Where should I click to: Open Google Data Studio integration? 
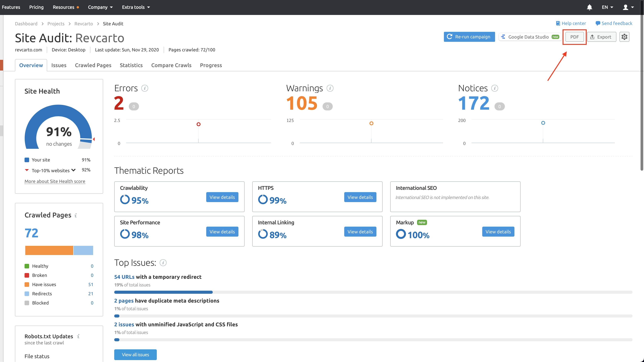click(x=530, y=37)
